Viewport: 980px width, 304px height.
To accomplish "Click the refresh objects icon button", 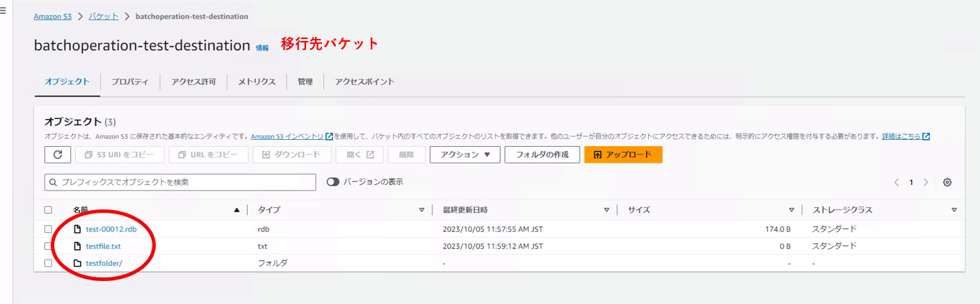I will [58, 154].
